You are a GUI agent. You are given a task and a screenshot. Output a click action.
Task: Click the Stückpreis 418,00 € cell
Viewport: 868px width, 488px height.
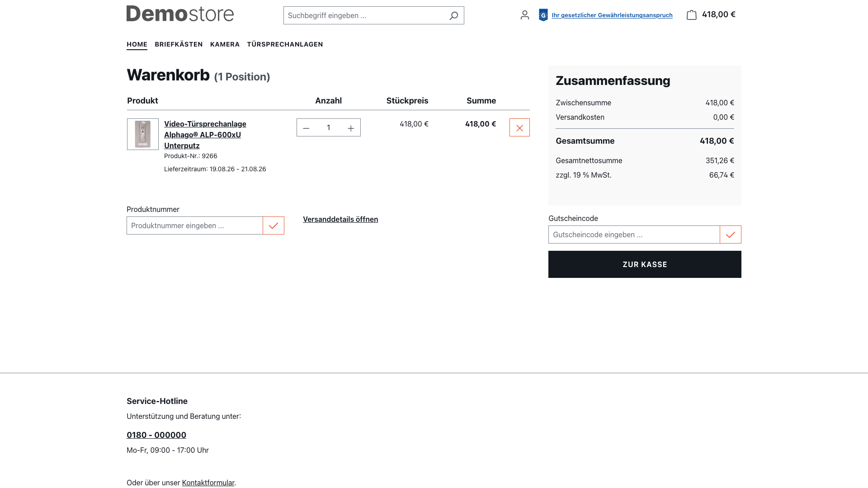tap(414, 124)
